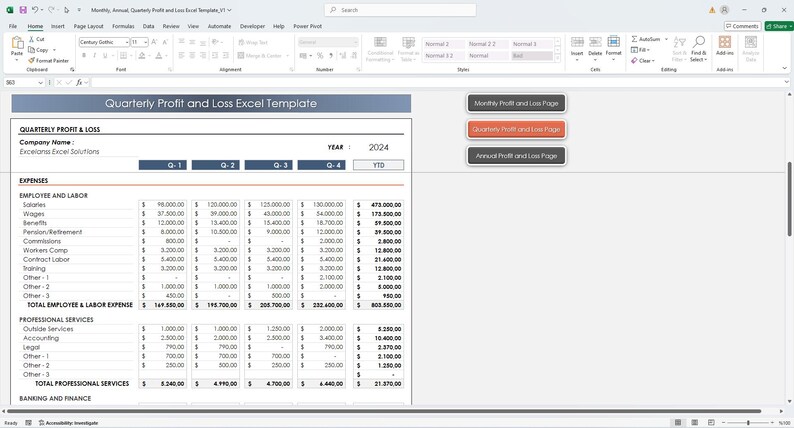Screen dimensions: 794x428
Task: Click the Fill Color bucket icon
Action: point(142,55)
